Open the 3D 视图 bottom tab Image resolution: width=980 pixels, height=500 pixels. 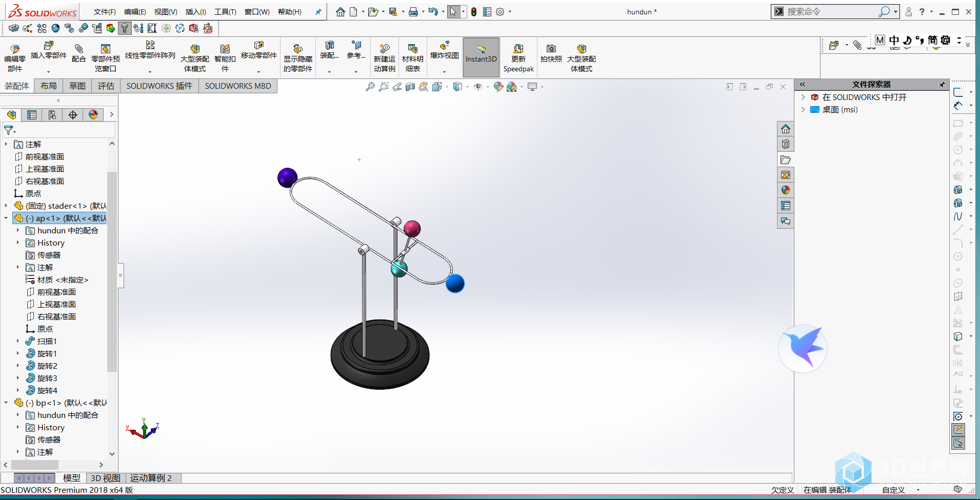pos(106,478)
